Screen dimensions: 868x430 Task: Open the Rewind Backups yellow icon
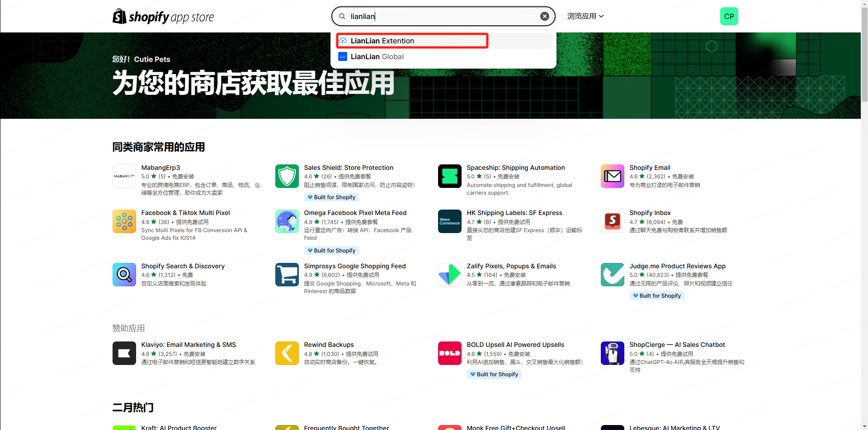[x=287, y=353]
